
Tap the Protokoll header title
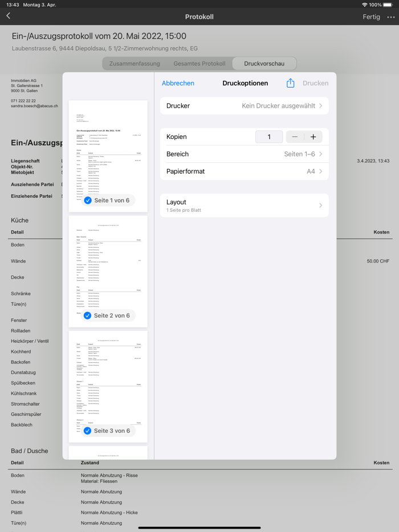click(x=199, y=17)
